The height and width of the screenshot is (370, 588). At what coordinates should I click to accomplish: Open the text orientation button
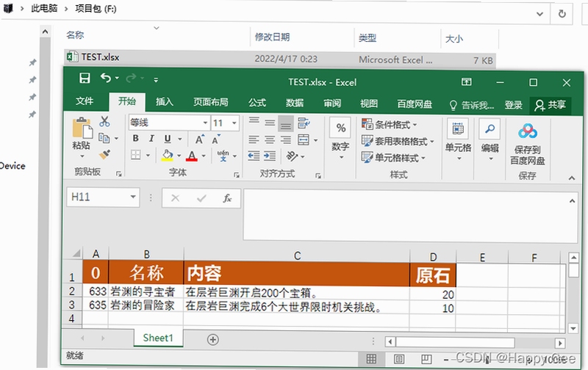[x=292, y=156]
